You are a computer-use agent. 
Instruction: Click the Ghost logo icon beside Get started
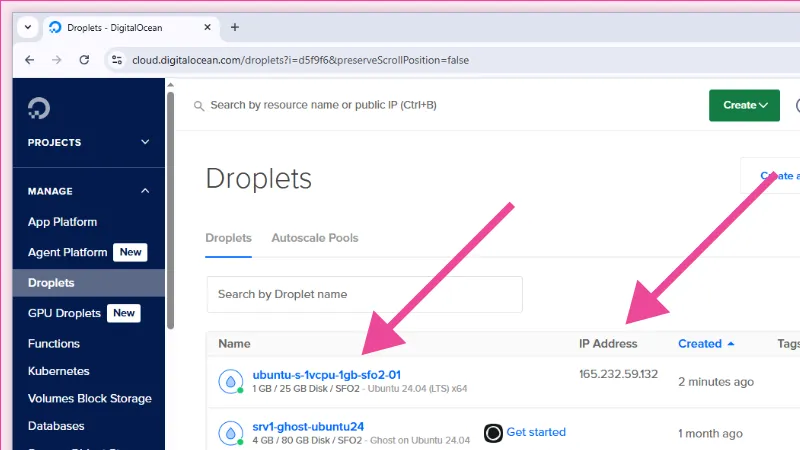[x=493, y=433]
